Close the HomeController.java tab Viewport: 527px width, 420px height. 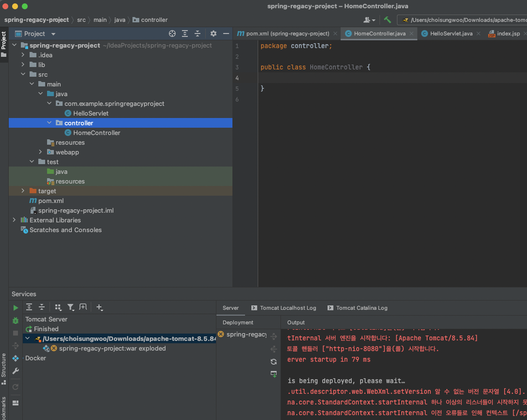tap(412, 34)
